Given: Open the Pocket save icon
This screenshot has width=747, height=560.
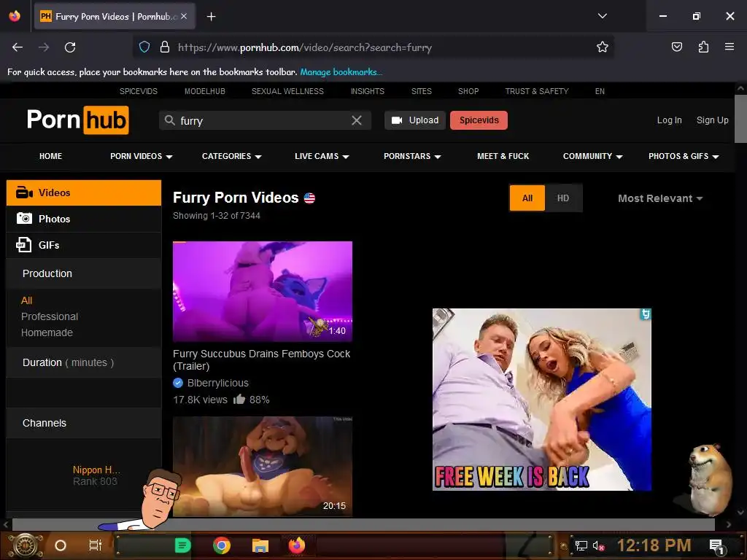Looking at the screenshot, I should tap(676, 47).
